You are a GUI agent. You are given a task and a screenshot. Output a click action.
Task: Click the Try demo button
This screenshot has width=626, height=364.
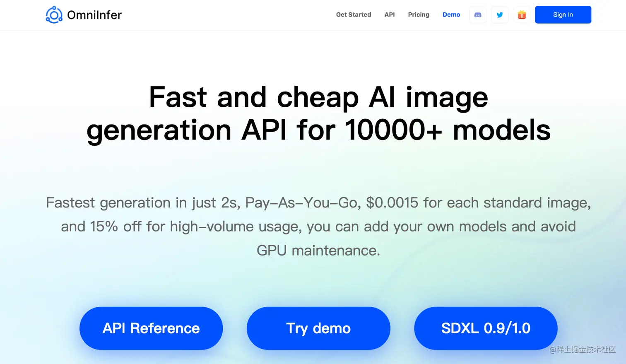pos(318,328)
